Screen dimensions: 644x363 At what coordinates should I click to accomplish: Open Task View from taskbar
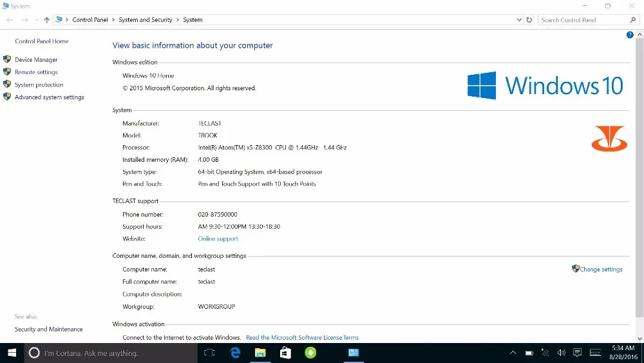[x=209, y=353]
